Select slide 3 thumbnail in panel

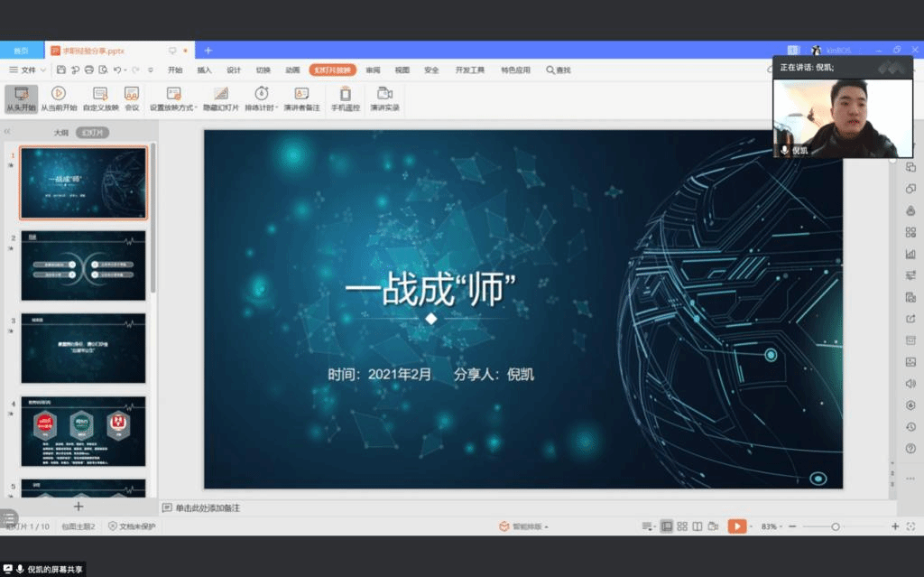pos(83,349)
